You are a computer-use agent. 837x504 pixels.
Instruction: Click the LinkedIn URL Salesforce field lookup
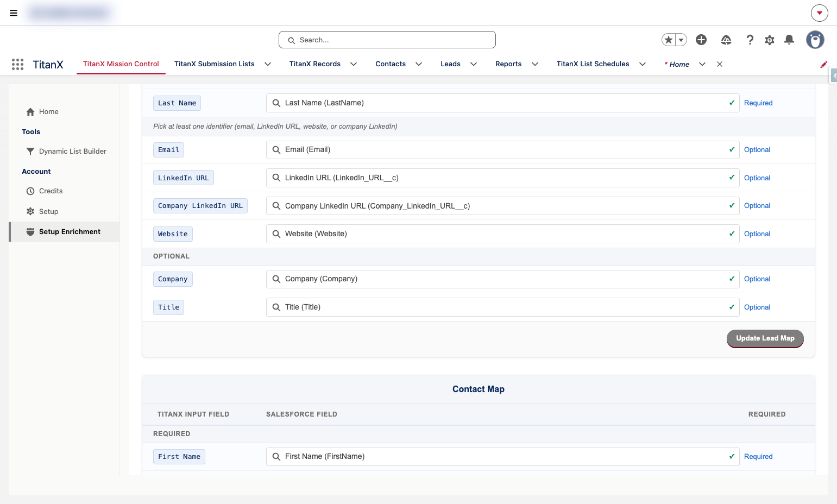click(x=502, y=178)
